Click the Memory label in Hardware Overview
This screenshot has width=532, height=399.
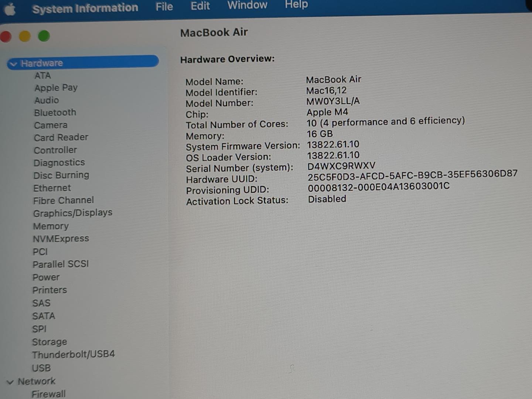(205, 136)
